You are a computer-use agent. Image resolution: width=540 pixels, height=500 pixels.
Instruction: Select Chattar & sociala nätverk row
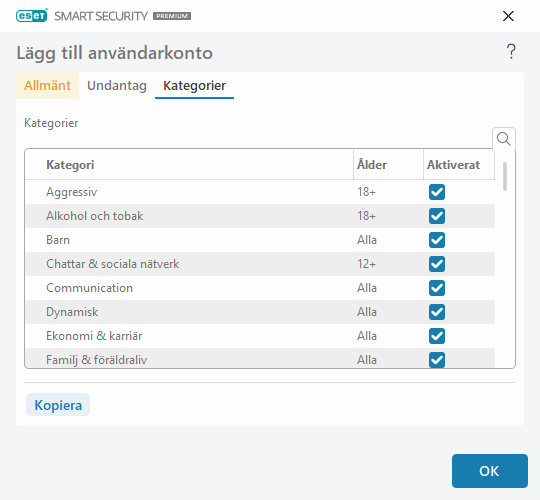click(260, 264)
